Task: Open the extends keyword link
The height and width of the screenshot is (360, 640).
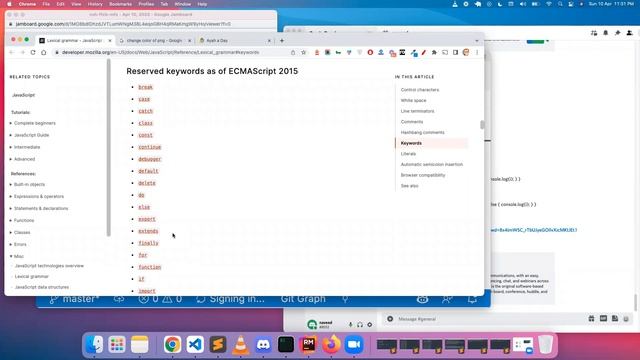Action: 148,231
